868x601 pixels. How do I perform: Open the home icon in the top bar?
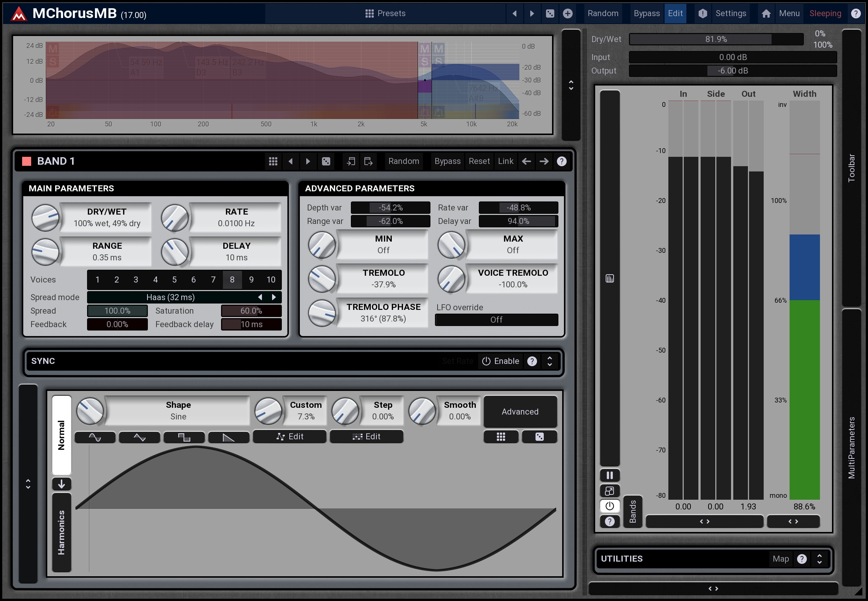[x=766, y=14]
